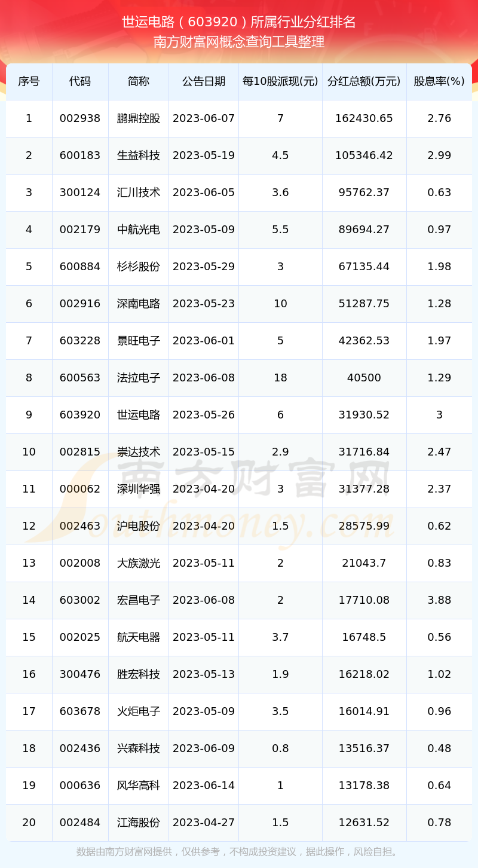Screen dimensions: 478x868
Task: Select 宏昌电子 dividend yield 3.88
Action: [x=439, y=600]
